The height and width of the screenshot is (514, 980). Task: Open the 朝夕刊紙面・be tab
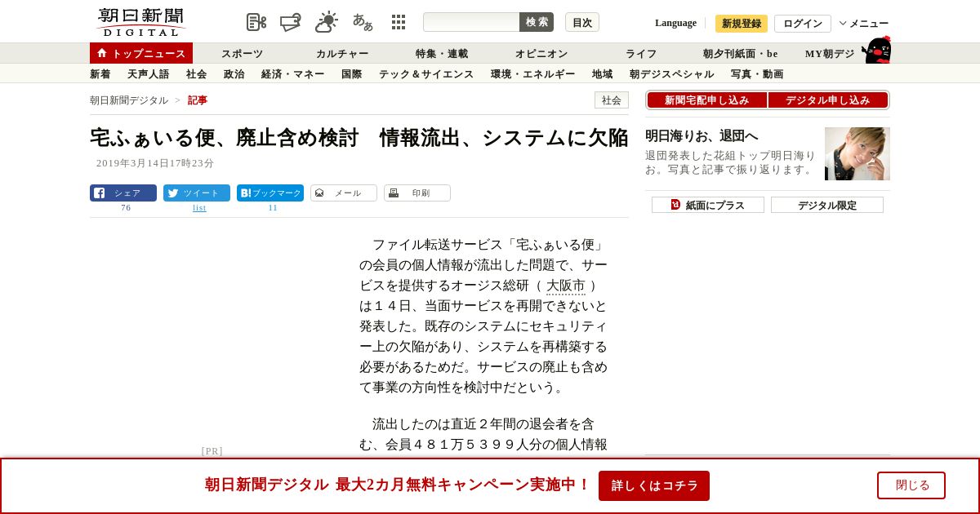click(741, 53)
